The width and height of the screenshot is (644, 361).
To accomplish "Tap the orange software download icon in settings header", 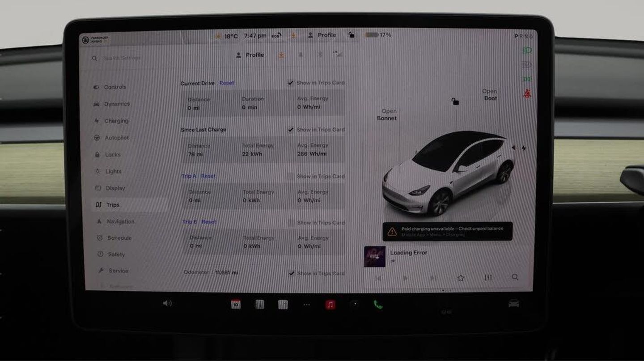I will [x=281, y=55].
